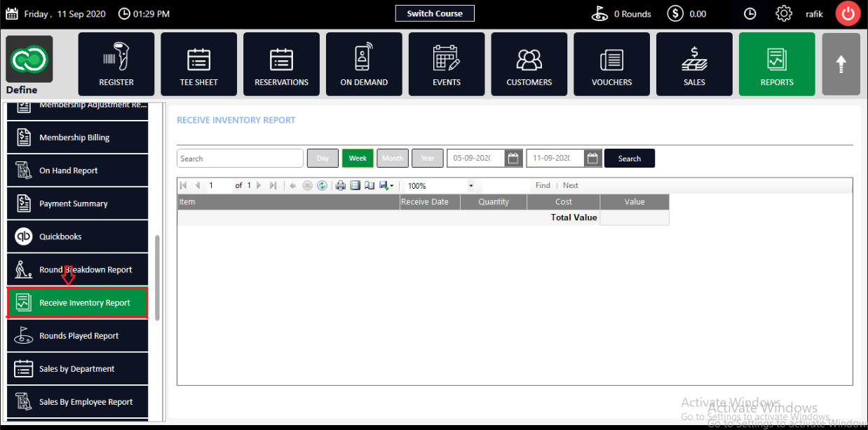Image resolution: width=868 pixels, height=430 pixels.
Task: Toggle print layout view
Action: click(355, 186)
